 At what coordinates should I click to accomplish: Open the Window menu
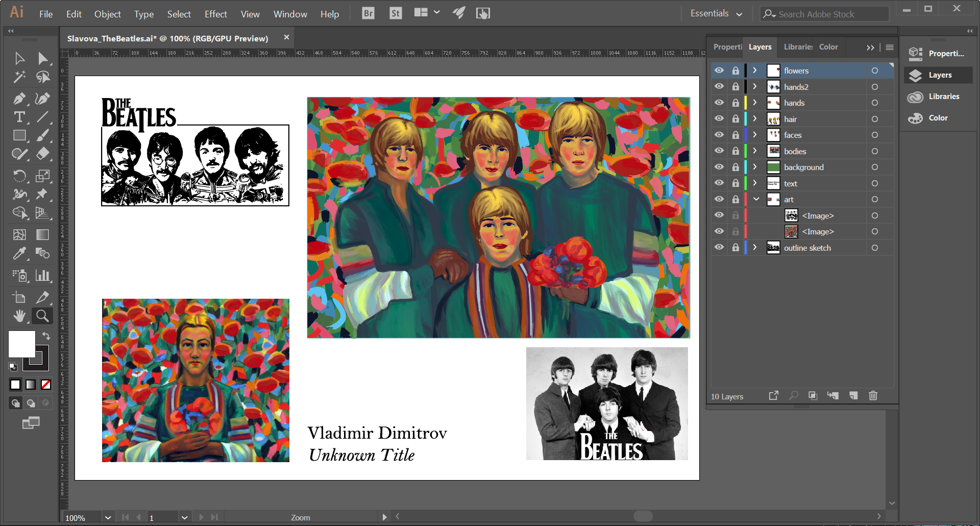tap(290, 14)
